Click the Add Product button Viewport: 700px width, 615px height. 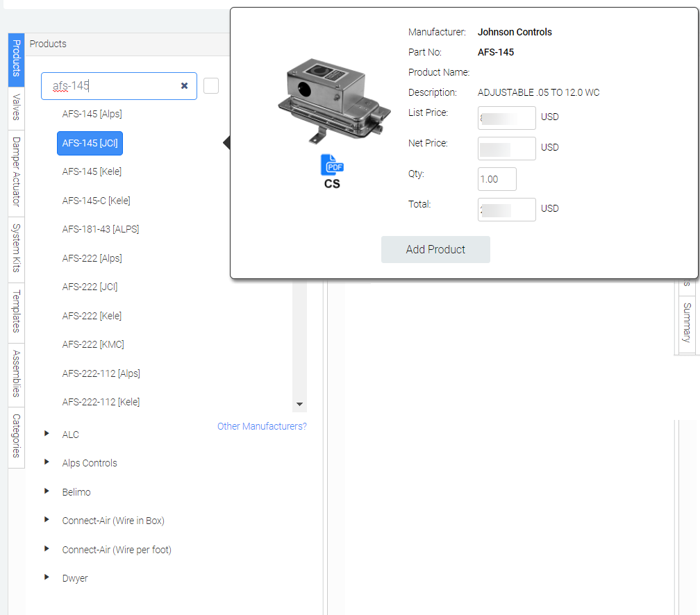(435, 249)
